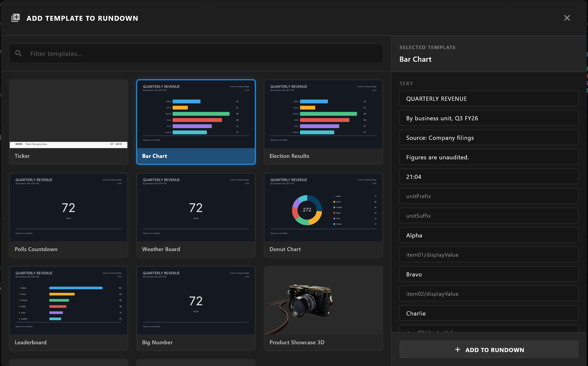Click the unitPrefix input field

tap(489, 196)
